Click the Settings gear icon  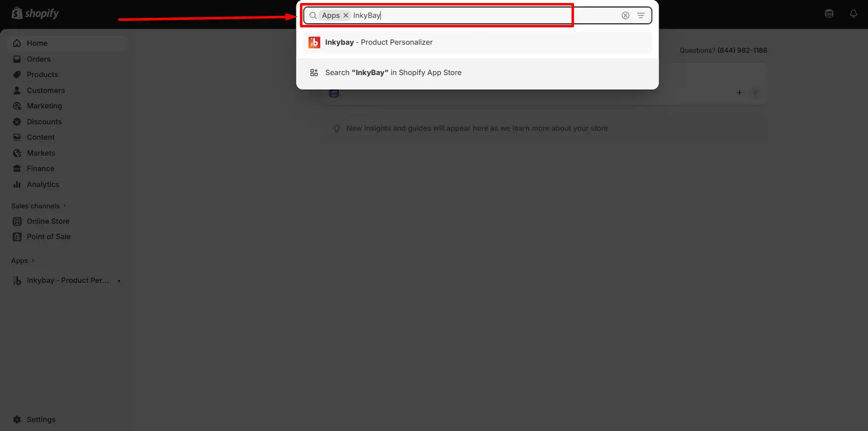click(x=17, y=420)
